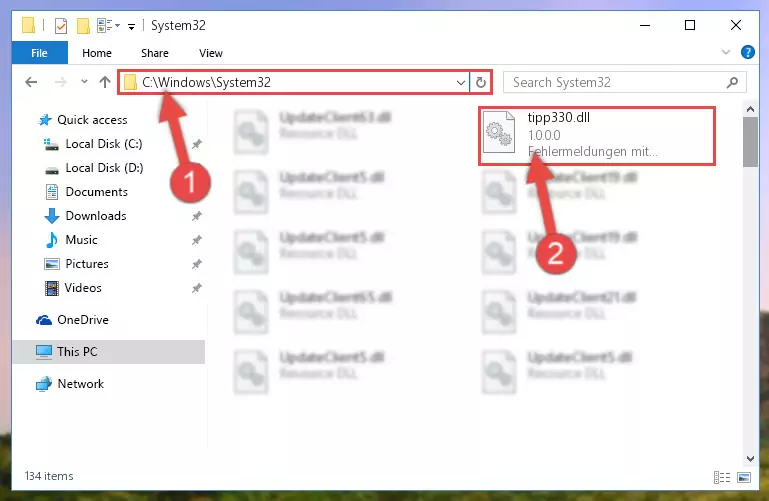Click the vertical scrollbar thumb

750,142
